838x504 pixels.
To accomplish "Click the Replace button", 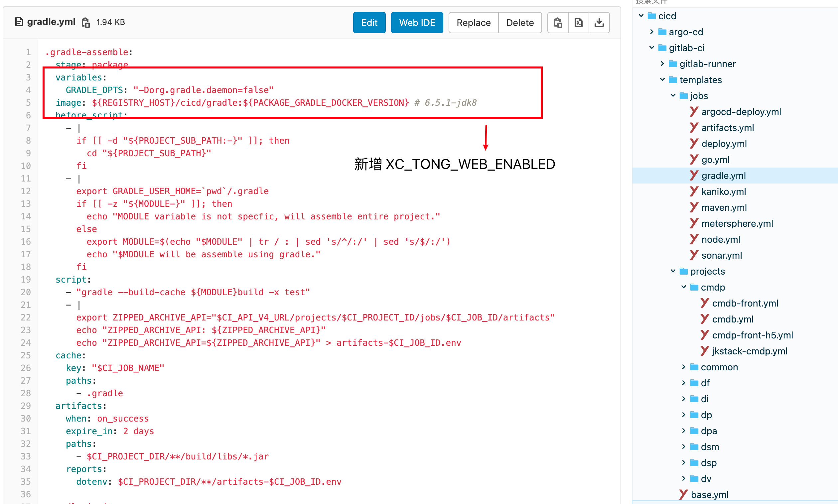I will pyautogui.click(x=474, y=23).
